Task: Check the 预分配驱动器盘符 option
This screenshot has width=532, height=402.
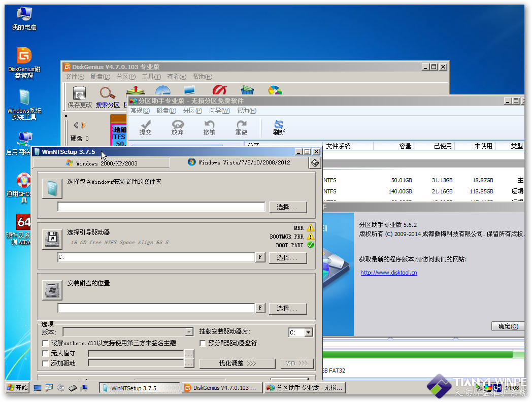Action: (203, 343)
